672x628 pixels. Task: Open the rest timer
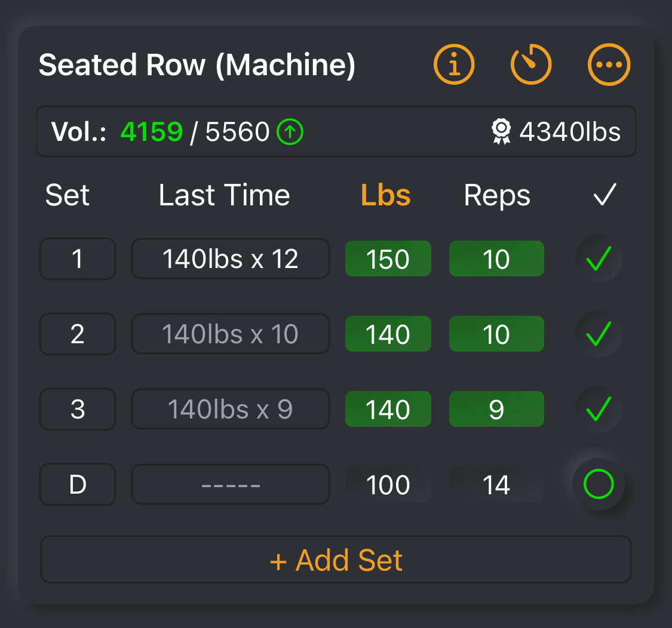pos(531,64)
